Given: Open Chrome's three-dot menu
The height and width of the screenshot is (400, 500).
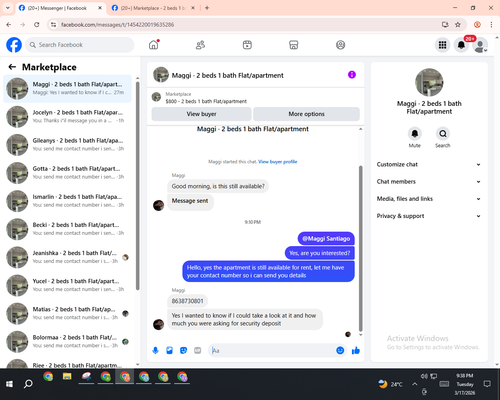Looking at the screenshot, I should coord(491,25).
